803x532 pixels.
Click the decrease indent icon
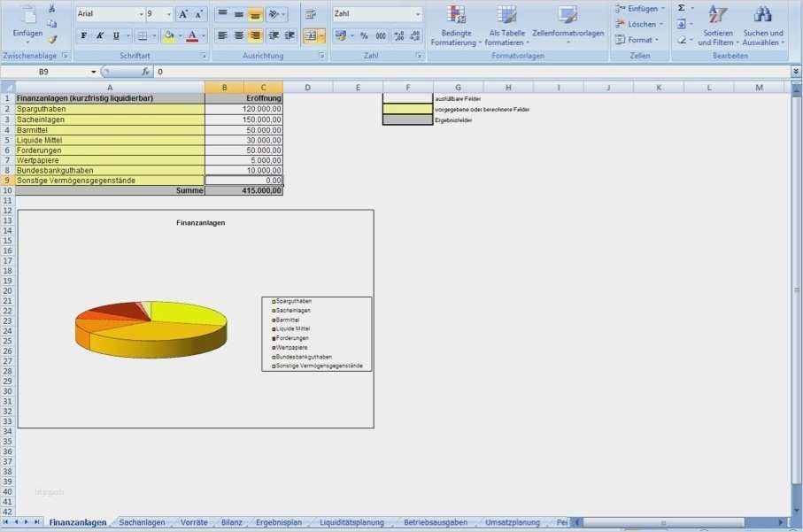pos(274,35)
